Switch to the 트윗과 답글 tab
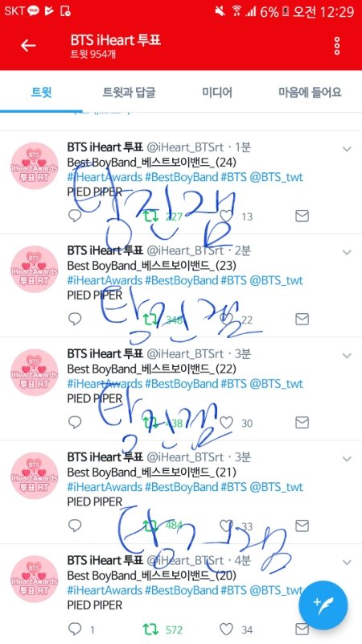Screen dimensions: 362x644 pyautogui.click(x=129, y=92)
